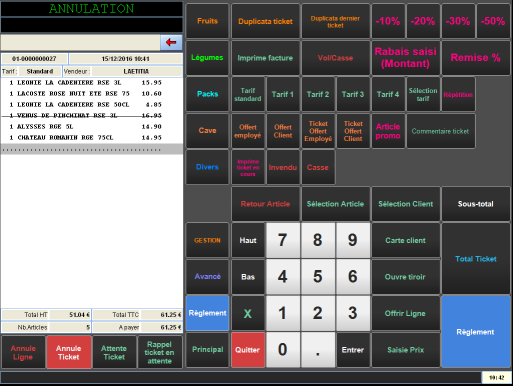
Task: Click the Haut navigation button
Action: point(248,240)
